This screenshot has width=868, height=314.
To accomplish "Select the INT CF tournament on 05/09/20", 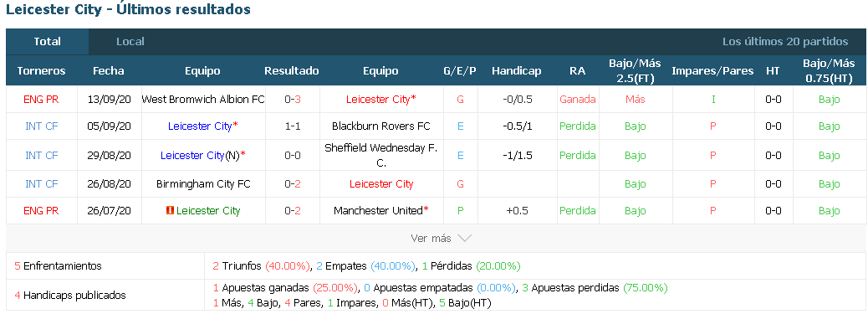I will click(x=42, y=126).
